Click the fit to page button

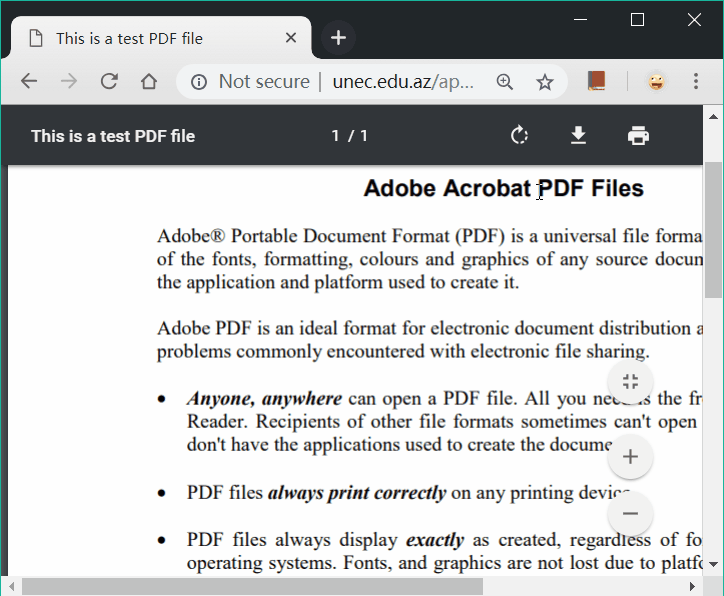tap(630, 382)
